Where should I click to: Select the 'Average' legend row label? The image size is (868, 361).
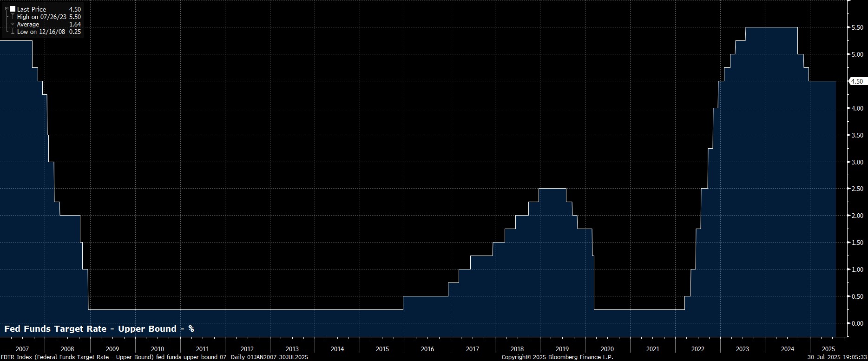(x=28, y=24)
